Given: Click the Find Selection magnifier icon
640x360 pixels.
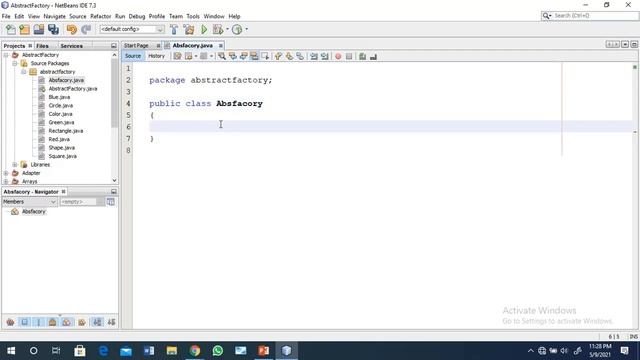Looking at the screenshot, I should click(222, 56).
